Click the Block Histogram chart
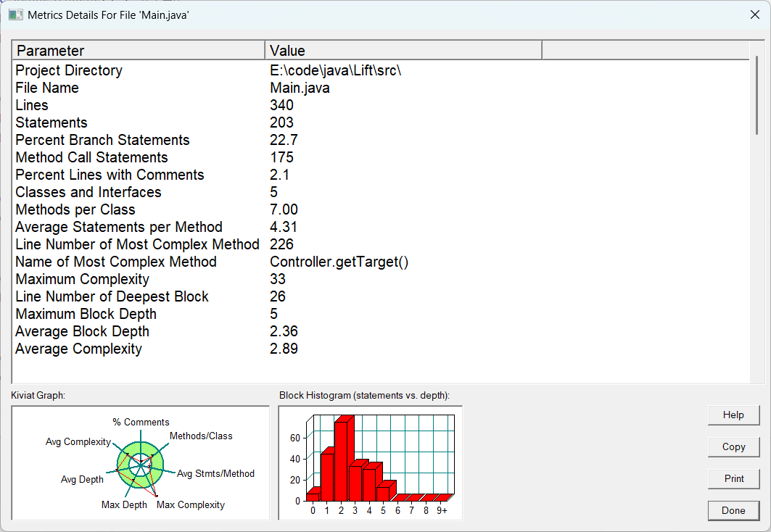This screenshot has width=771, height=532. coord(370,463)
